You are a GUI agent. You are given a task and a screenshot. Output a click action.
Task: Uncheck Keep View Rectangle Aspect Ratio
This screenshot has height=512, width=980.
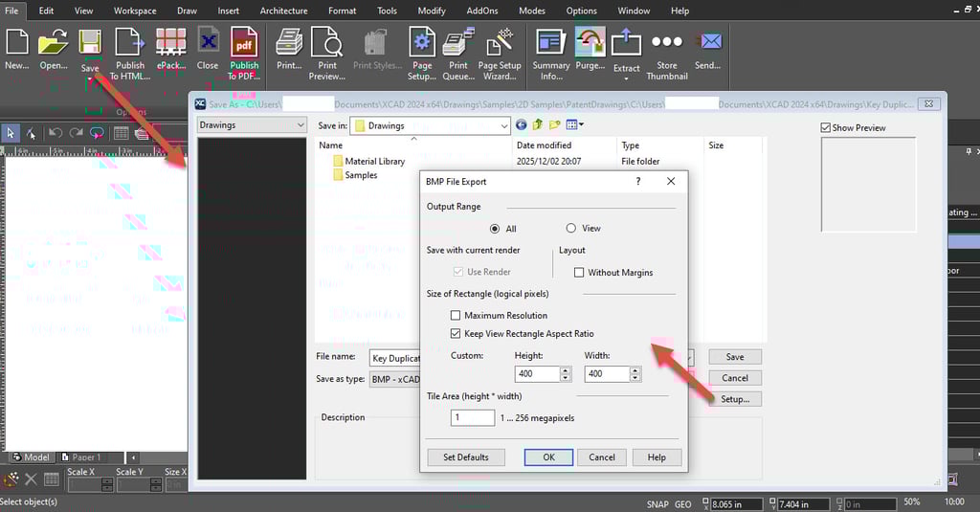tap(455, 334)
